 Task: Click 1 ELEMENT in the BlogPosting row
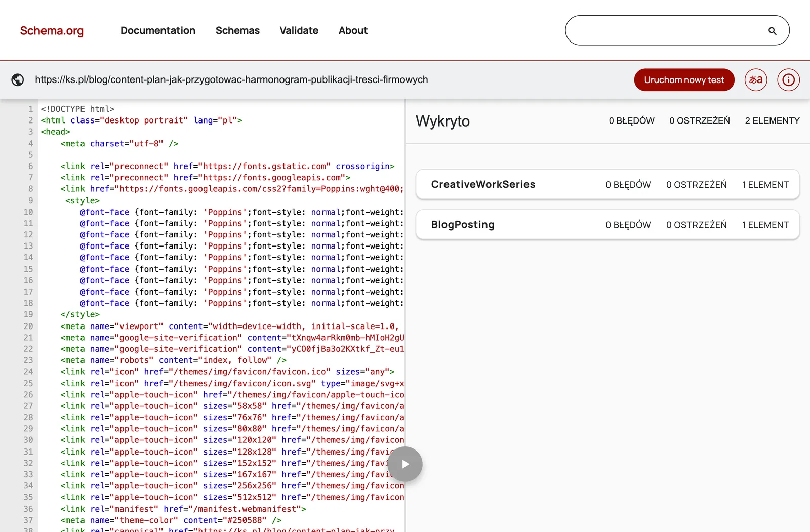click(765, 225)
